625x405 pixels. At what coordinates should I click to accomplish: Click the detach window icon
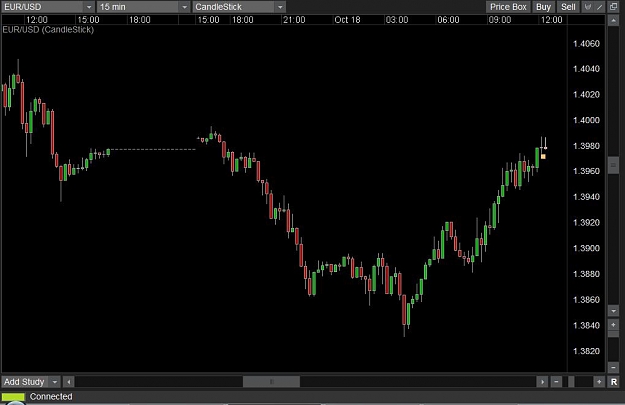(x=613, y=7)
